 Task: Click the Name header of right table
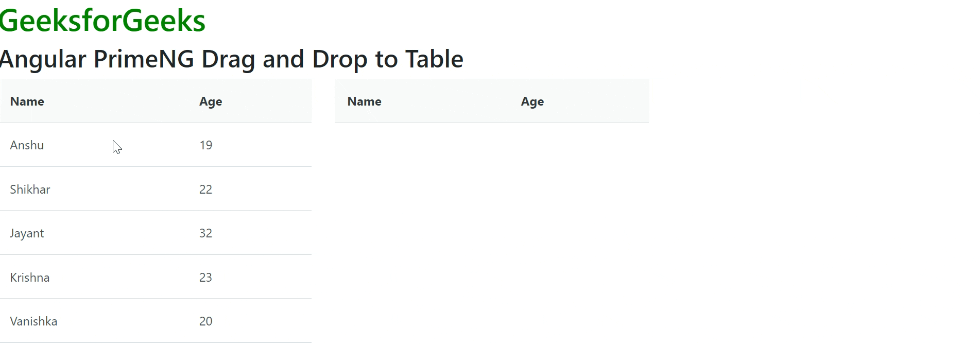364,101
